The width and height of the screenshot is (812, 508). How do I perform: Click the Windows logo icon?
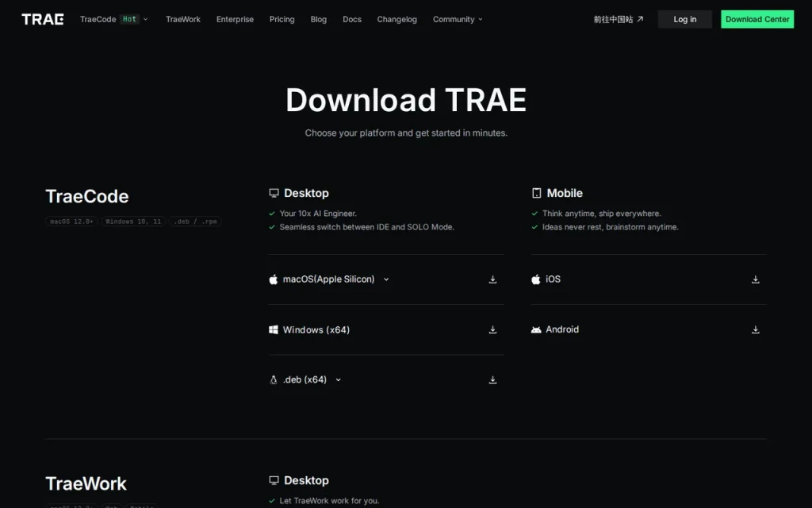(274, 329)
